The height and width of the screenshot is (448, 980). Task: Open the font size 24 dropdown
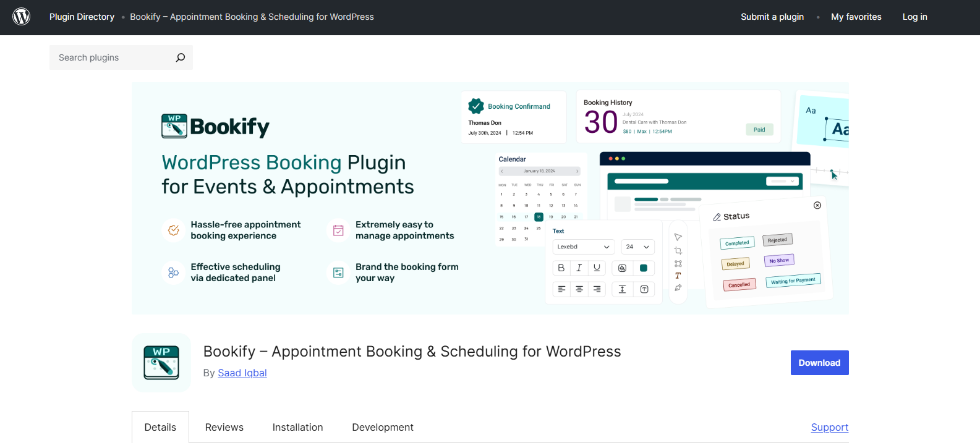[x=637, y=247]
